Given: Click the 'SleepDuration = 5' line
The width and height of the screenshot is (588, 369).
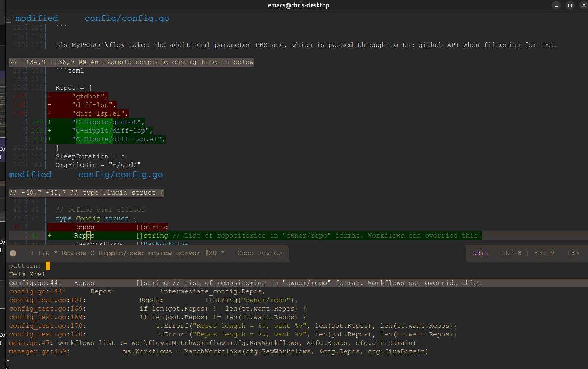Looking at the screenshot, I should pos(90,156).
